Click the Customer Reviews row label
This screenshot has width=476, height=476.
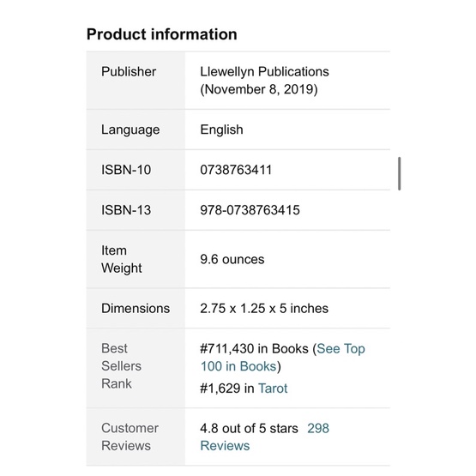click(x=130, y=437)
